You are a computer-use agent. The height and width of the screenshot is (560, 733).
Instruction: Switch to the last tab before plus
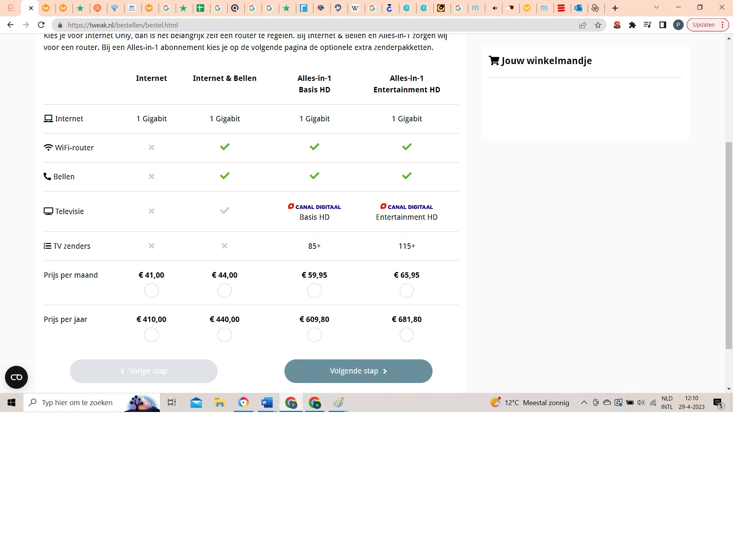click(x=595, y=8)
